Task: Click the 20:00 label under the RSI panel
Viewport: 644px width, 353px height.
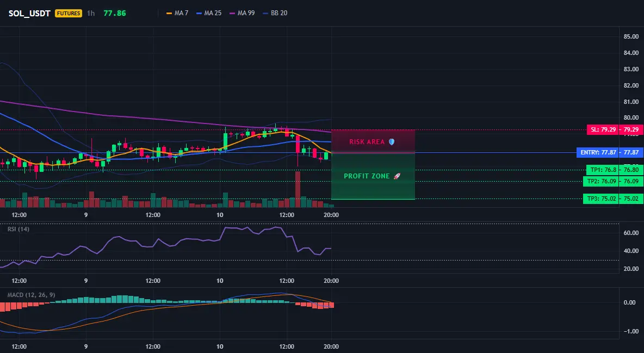Action: [331, 281]
